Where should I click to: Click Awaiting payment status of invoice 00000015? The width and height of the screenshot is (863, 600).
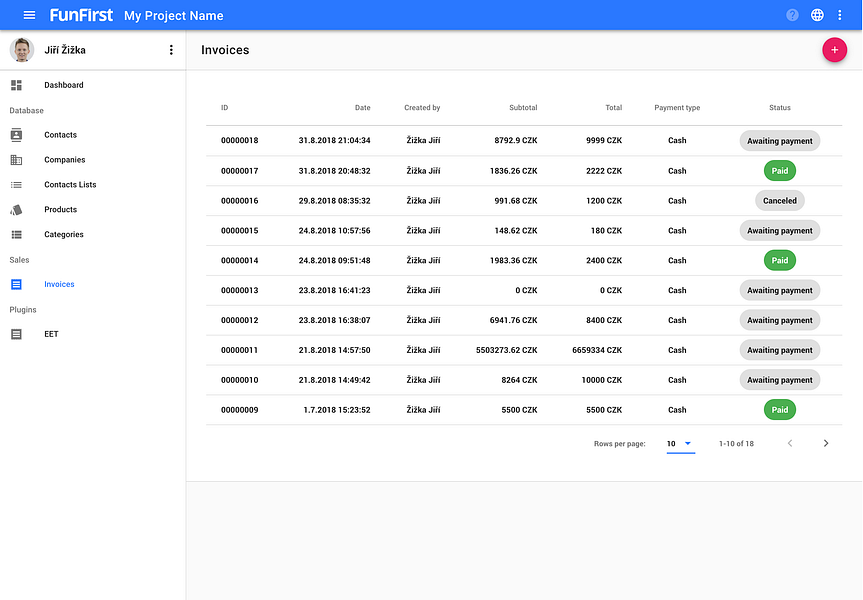(x=779, y=231)
